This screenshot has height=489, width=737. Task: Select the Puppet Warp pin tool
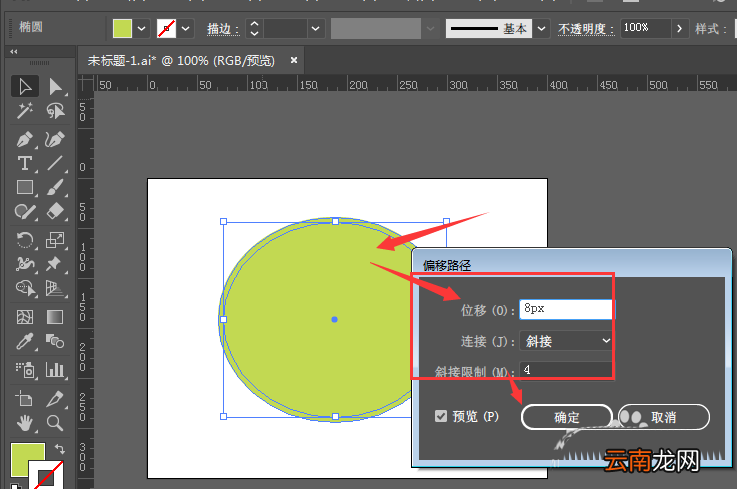(55, 264)
